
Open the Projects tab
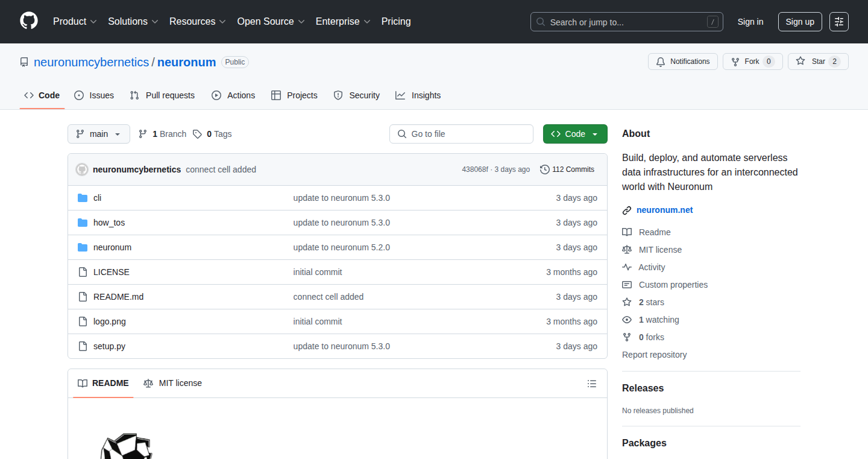(x=294, y=95)
